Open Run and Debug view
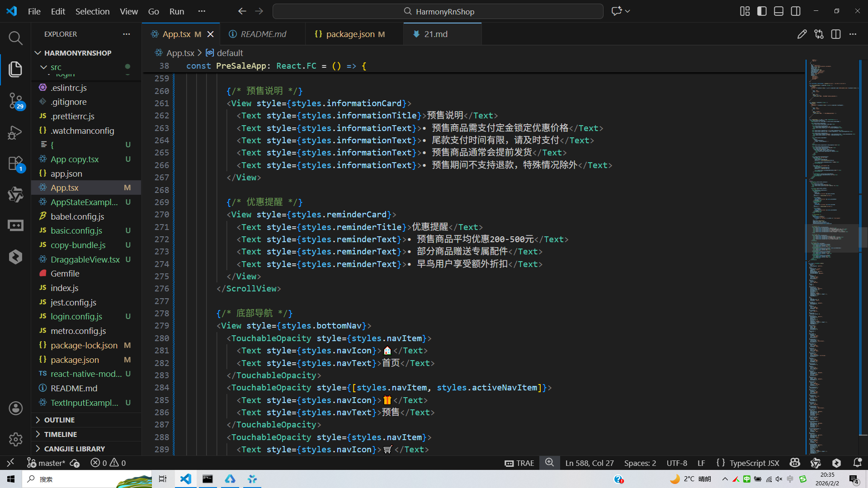This screenshot has width=868, height=488. click(x=15, y=133)
